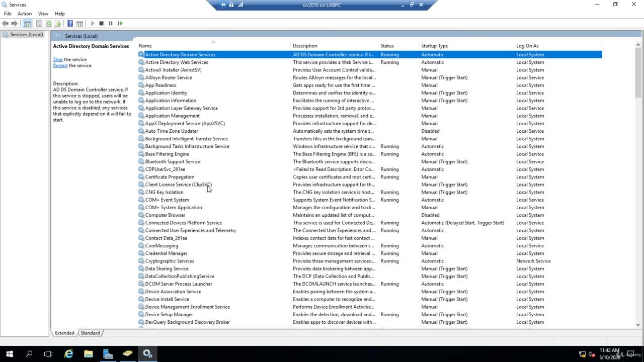Click the gear icon beside AllJoyn Router Service

(141, 77)
